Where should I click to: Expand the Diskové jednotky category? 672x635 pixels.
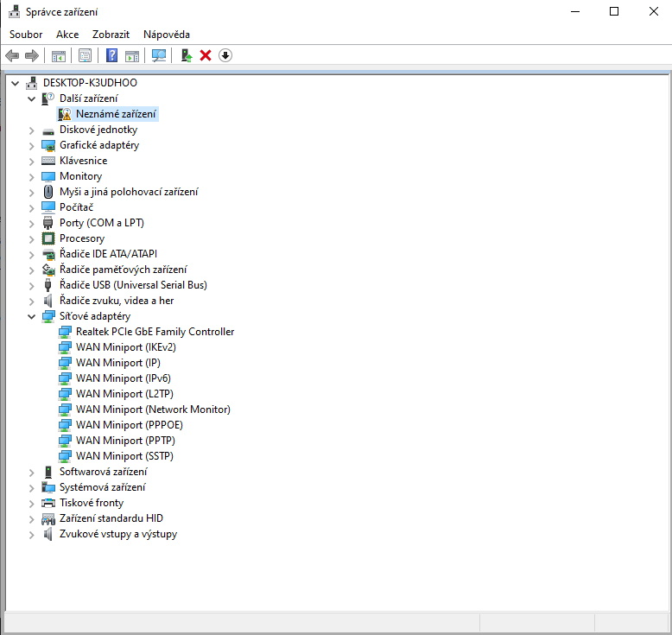[32, 130]
